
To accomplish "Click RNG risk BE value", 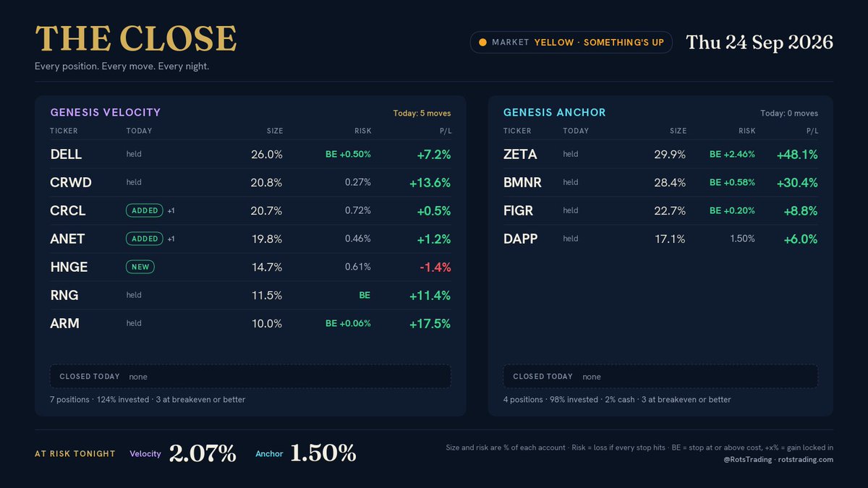I will tap(365, 295).
